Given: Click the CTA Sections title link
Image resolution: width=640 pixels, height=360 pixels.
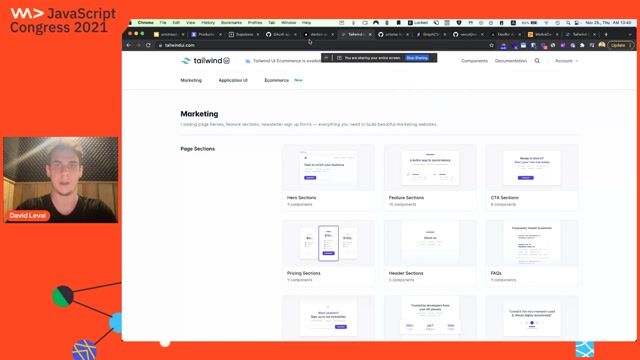Looking at the screenshot, I should click(x=504, y=198).
